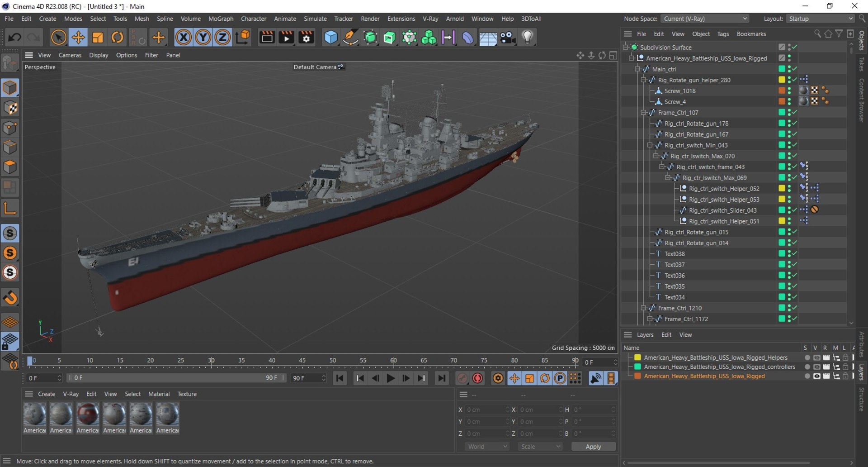The height and width of the screenshot is (467, 868).
Task: Play animation forward button
Action: click(x=391, y=378)
